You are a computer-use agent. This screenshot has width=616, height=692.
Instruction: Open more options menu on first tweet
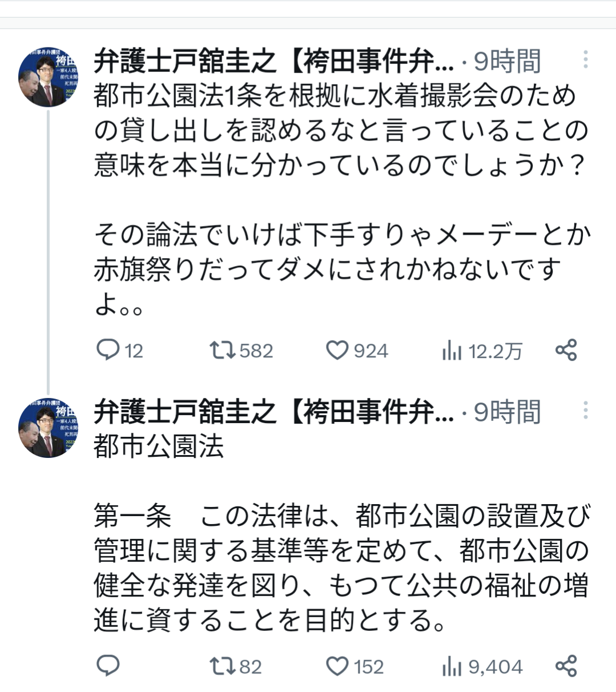[585, 59]
